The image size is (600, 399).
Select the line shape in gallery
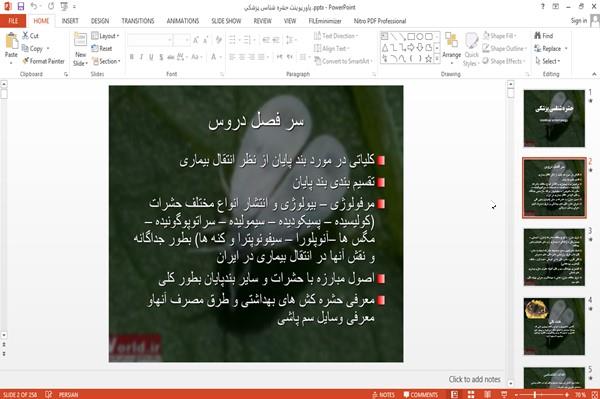(393, 37)
